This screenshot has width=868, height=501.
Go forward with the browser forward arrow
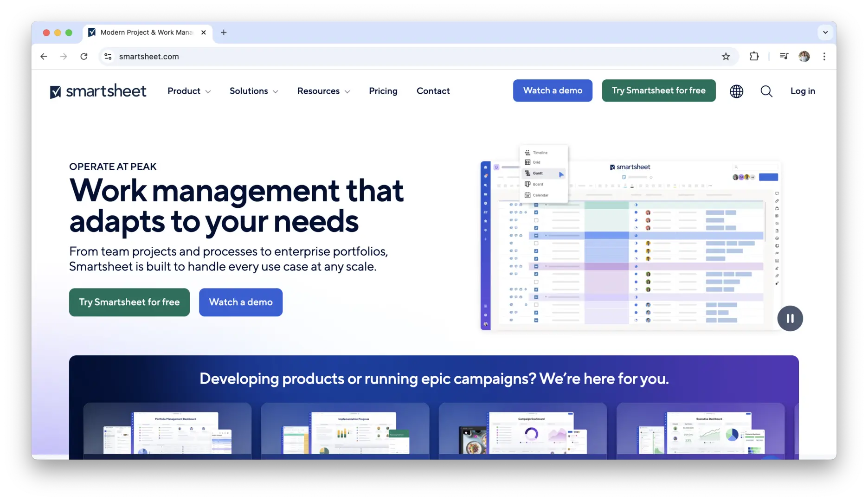(64, 57)
